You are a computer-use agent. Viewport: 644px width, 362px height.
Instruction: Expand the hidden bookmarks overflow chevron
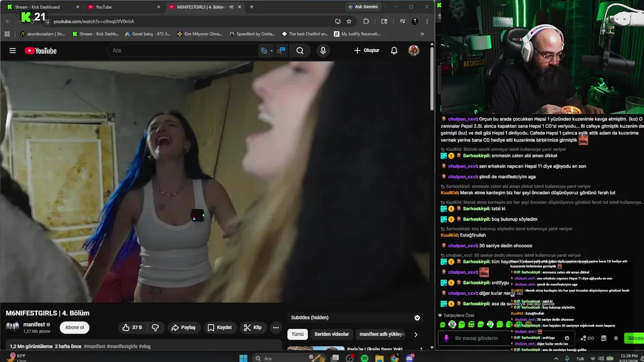[422, 34]
